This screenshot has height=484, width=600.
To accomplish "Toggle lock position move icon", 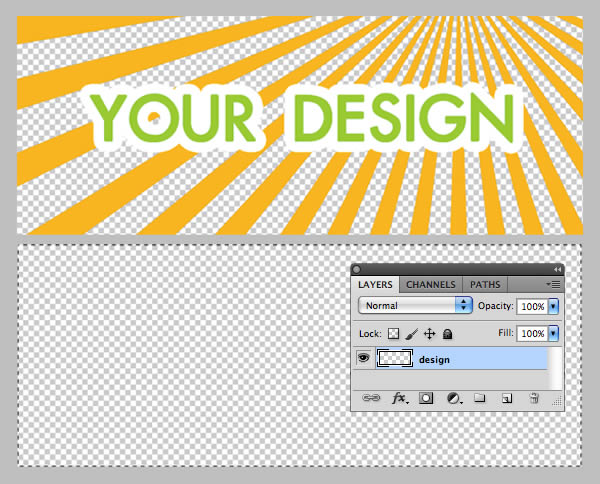I will coord(430,334).
